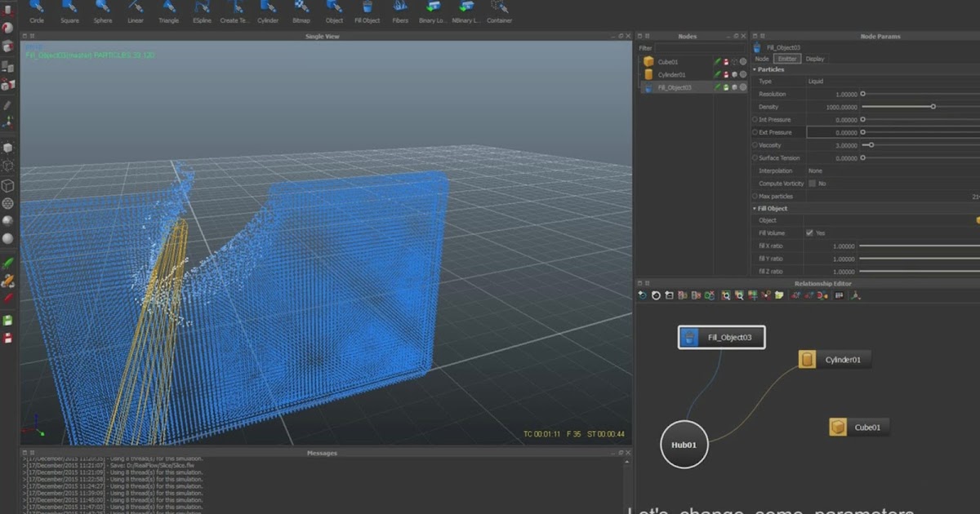Switch to the Display tab
The width and height of the screenshot is (980, 514).
pyautogui.click(x=815, y=59)
